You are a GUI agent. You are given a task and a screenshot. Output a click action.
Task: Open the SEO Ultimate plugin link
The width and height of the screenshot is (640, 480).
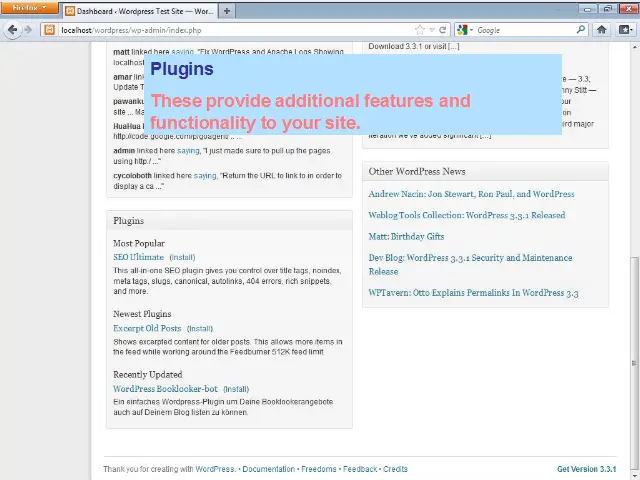(x=138, y=257)
